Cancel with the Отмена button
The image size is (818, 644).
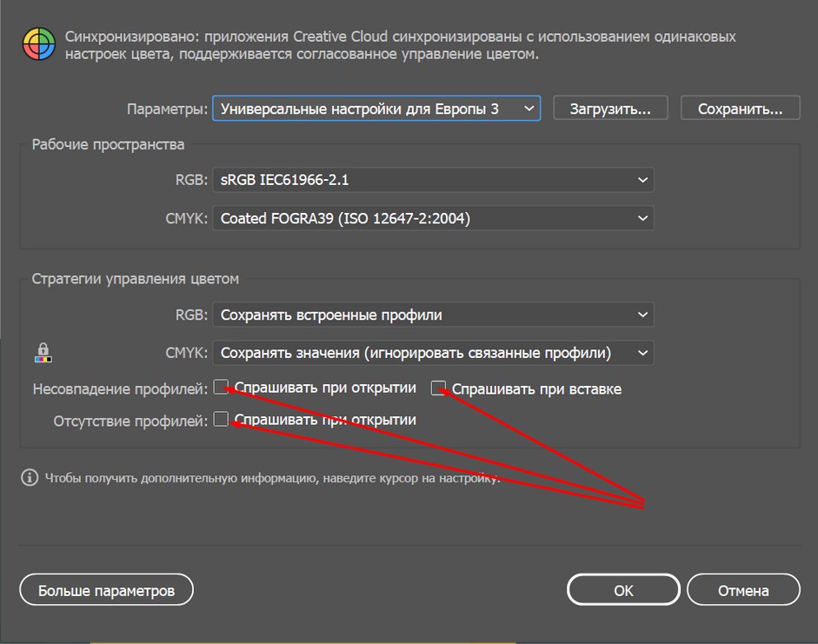[743, 590]
